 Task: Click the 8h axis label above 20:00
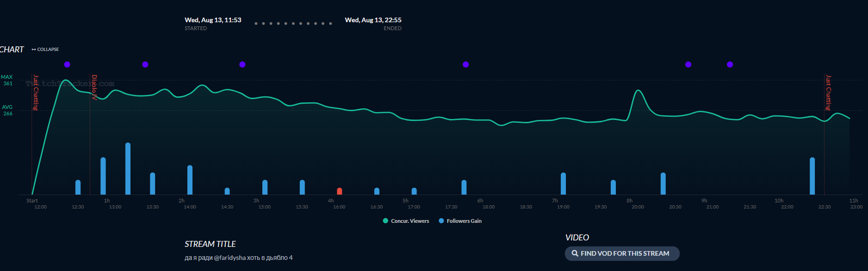pyautogui.click(x=630, y=201)
